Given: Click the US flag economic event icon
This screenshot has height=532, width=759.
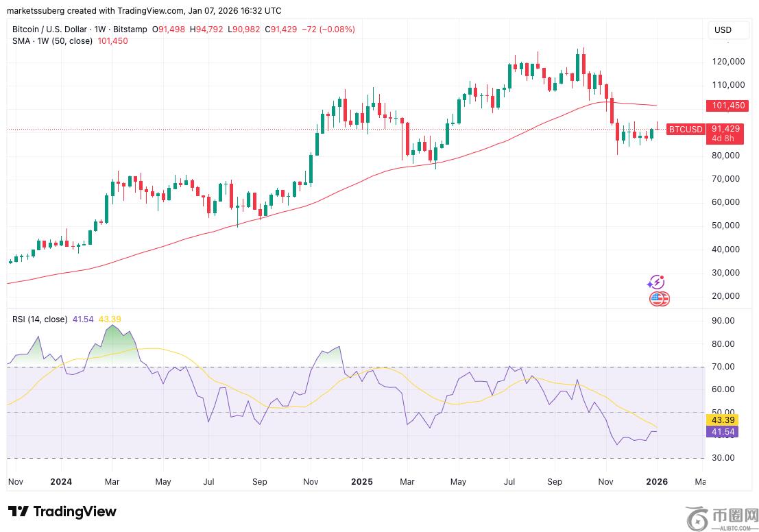Looking at the screenshot, I should [659, 299].
